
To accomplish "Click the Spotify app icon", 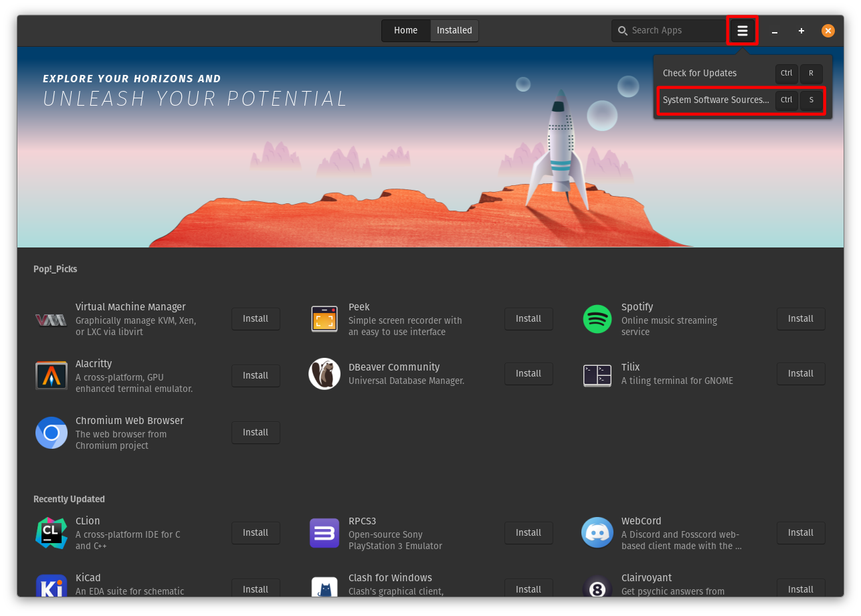I will pyautogui.click(x=597, y=320).
